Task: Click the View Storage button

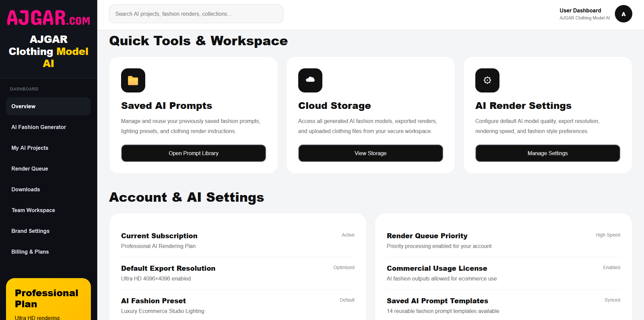Action: (x=371, y=153)
